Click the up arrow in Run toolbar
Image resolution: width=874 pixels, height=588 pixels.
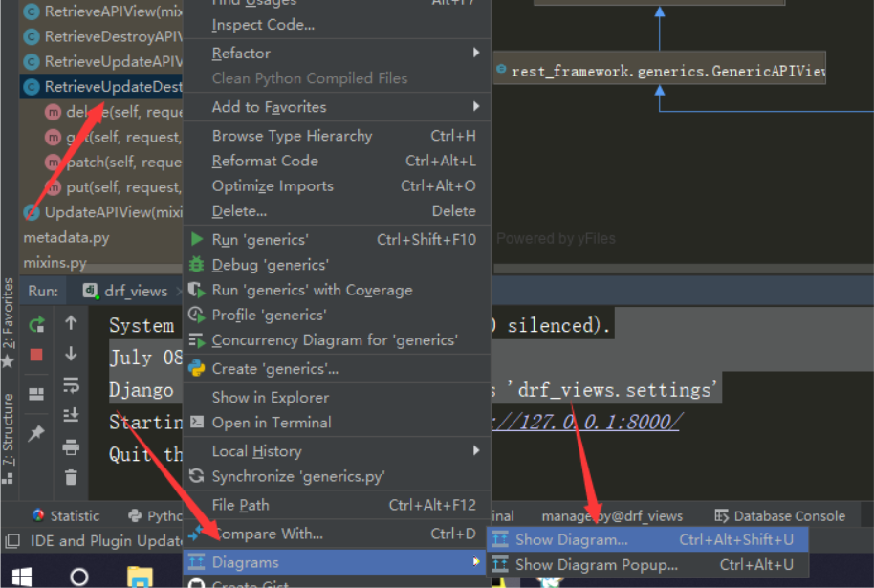(x=71, y=323)
